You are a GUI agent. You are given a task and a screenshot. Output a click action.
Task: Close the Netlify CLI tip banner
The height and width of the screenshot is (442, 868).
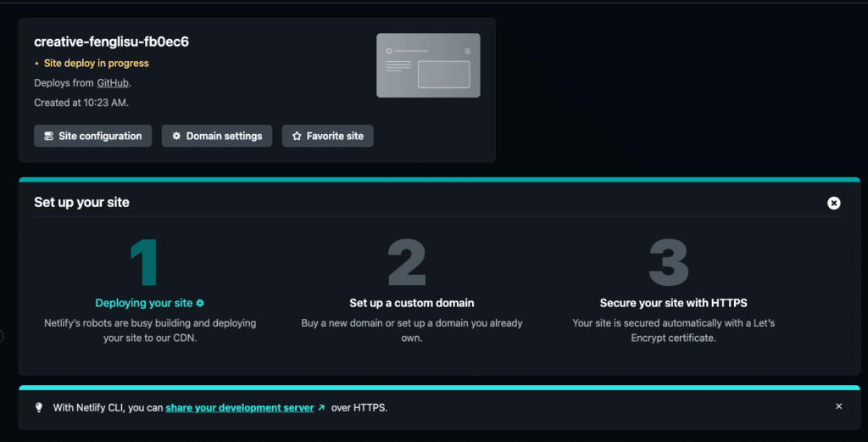(x=838, y=406)
